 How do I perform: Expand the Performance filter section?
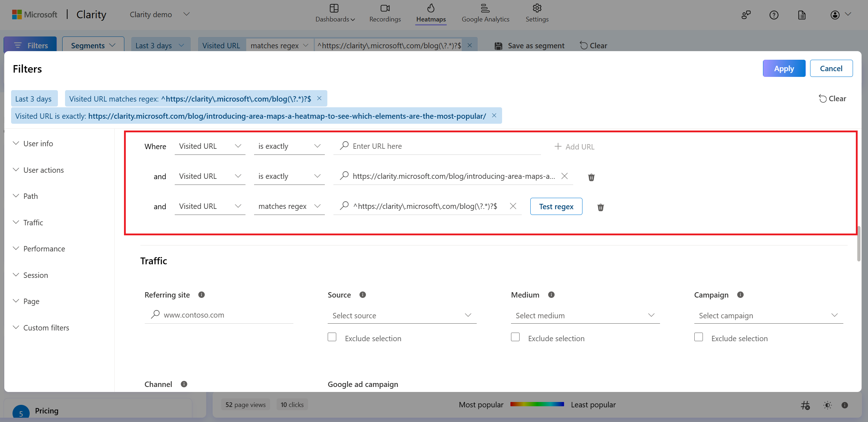(44, 249)
